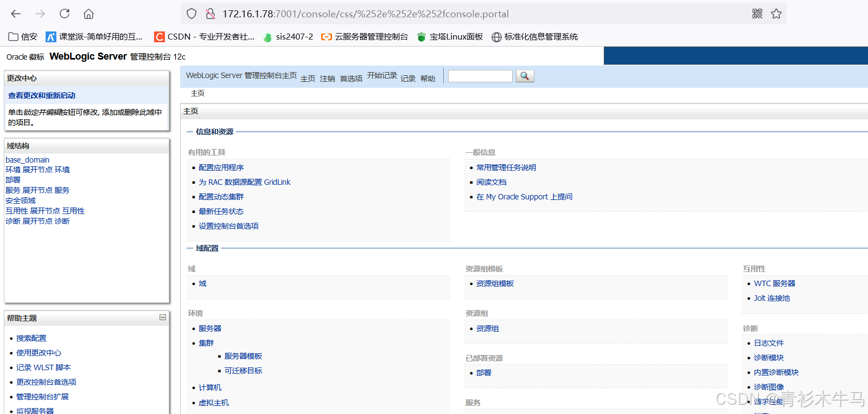Open the 云服务器管理控制台 bookmark

pyautogui.click(x=365, y=36)
